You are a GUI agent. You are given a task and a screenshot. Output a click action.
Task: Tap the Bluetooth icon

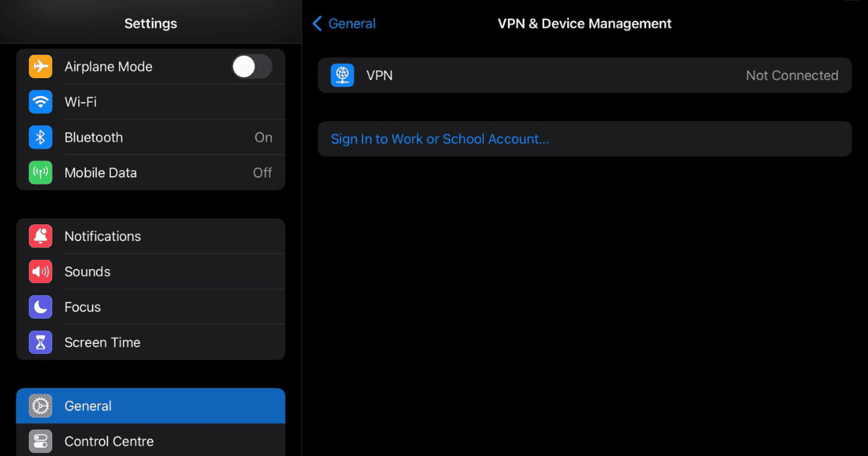(x=41, y=137)
